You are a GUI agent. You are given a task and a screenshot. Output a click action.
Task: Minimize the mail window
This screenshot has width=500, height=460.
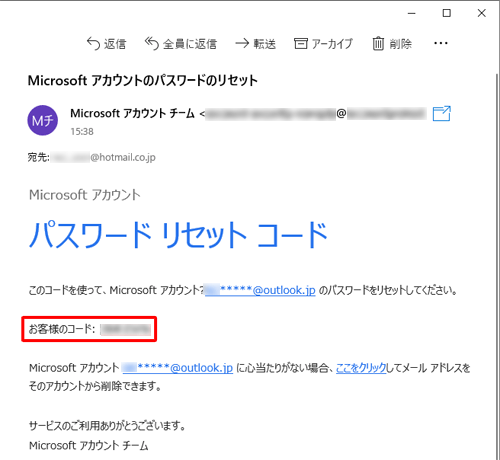click(x=412, y=13)
